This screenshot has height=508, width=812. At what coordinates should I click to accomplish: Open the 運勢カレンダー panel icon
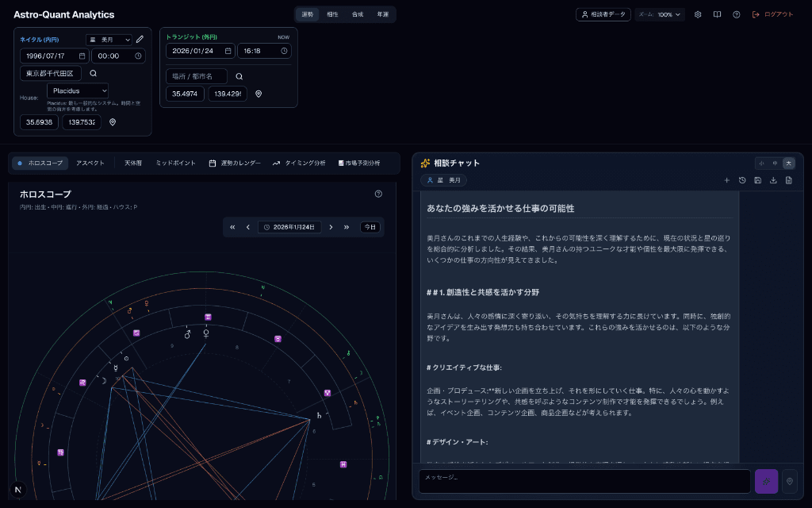pos(212,163)
